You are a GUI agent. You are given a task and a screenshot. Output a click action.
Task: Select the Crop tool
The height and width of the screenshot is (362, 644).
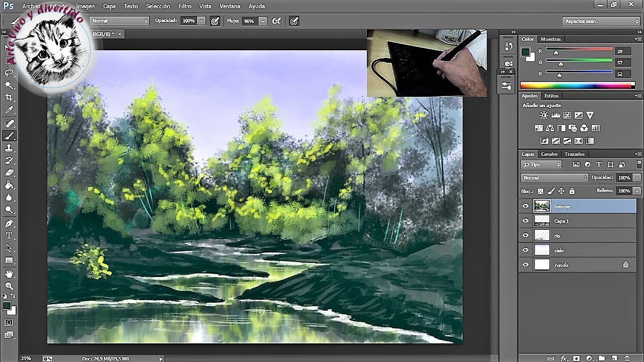click(9, 98)
